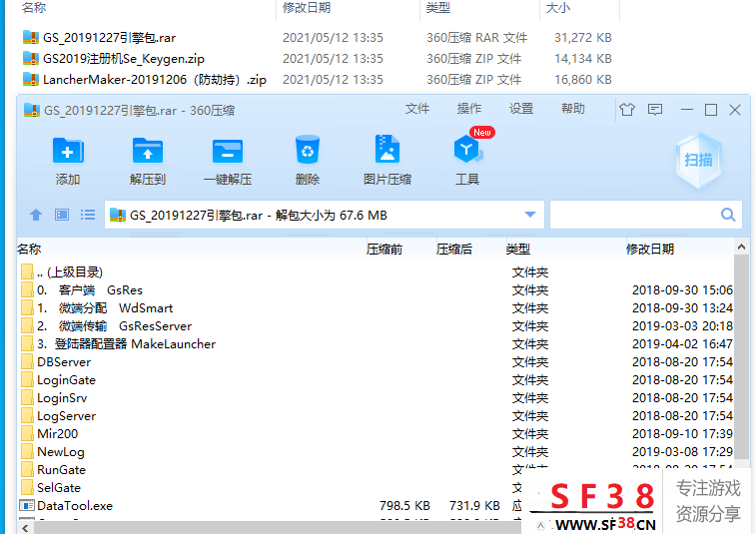756x534 pixels.
Task: Click the GS2019注册机Se_Keygen.zip archive icon
Action: pos(31,58)
